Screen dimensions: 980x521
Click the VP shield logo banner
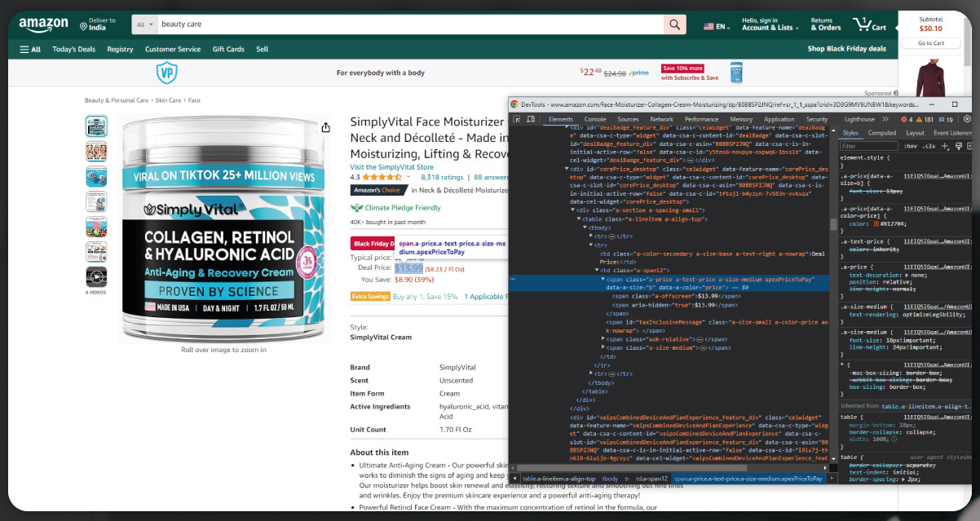(166, 72)
